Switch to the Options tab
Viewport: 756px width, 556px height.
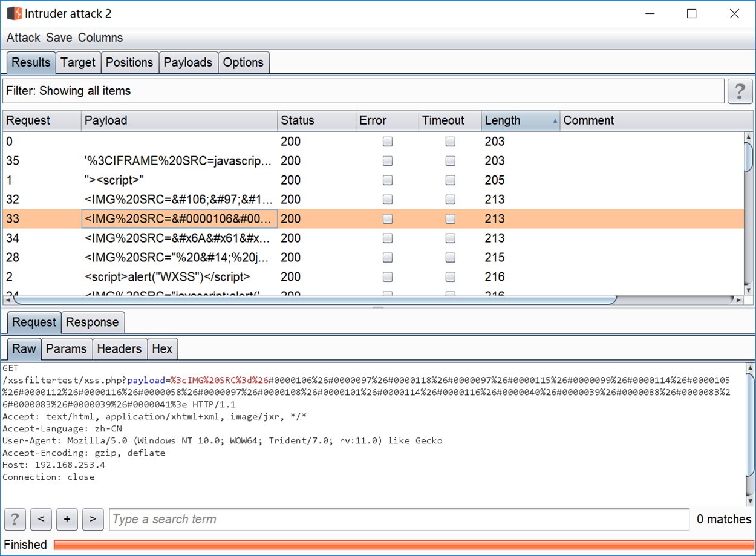tap(243, 62)
